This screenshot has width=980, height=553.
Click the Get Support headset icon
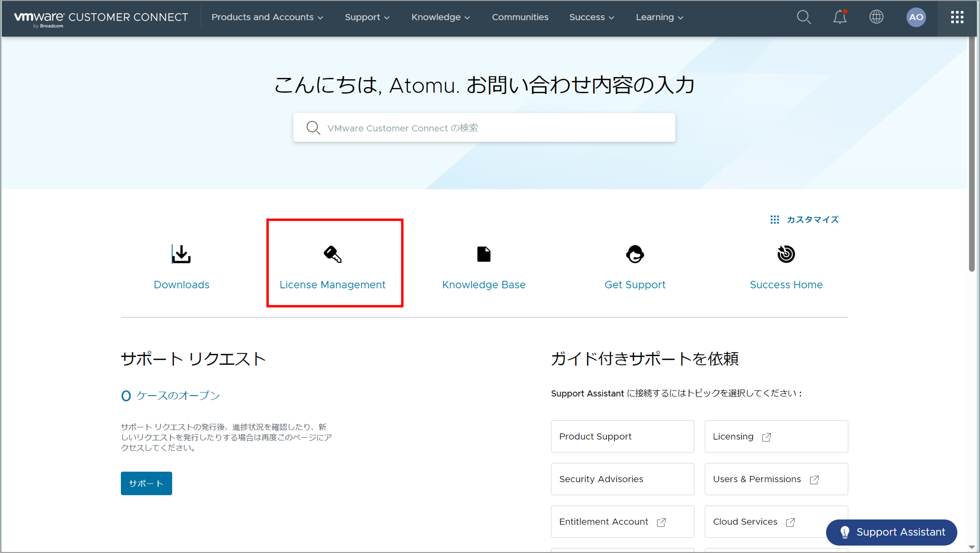click(x=635, y=254)
